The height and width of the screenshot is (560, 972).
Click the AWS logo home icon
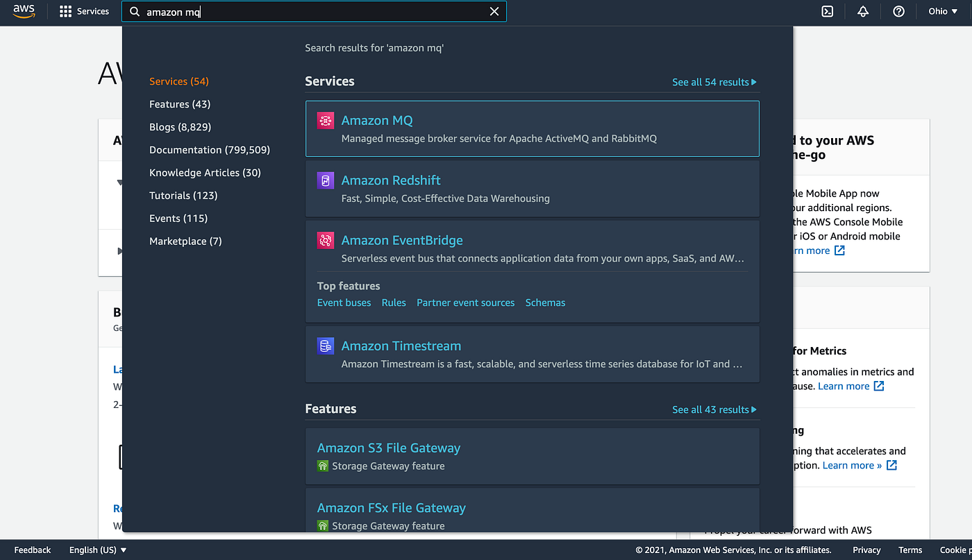[24, 12]
